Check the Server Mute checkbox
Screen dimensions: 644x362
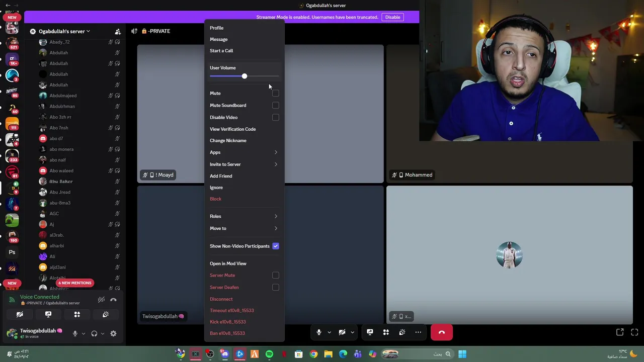[276, 276]
